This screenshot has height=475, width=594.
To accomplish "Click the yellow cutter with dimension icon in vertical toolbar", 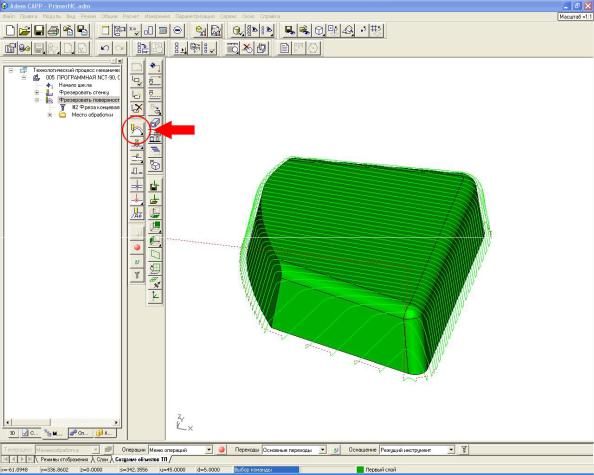I will (x=137, y=213).
